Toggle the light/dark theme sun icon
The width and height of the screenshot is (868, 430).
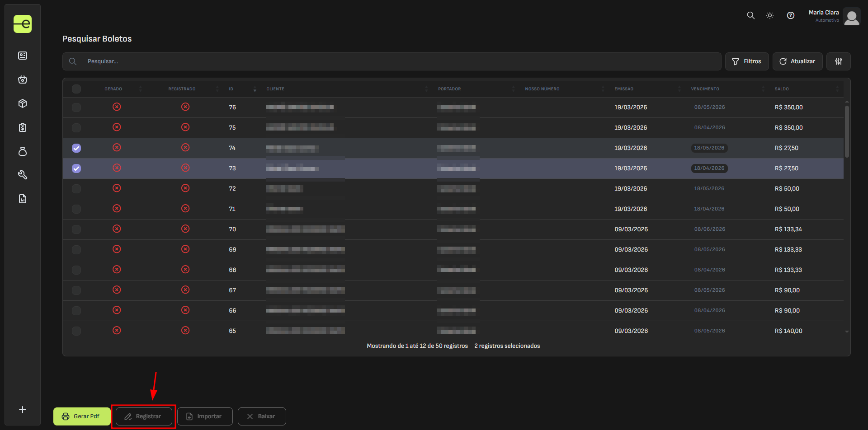(770, 15)
